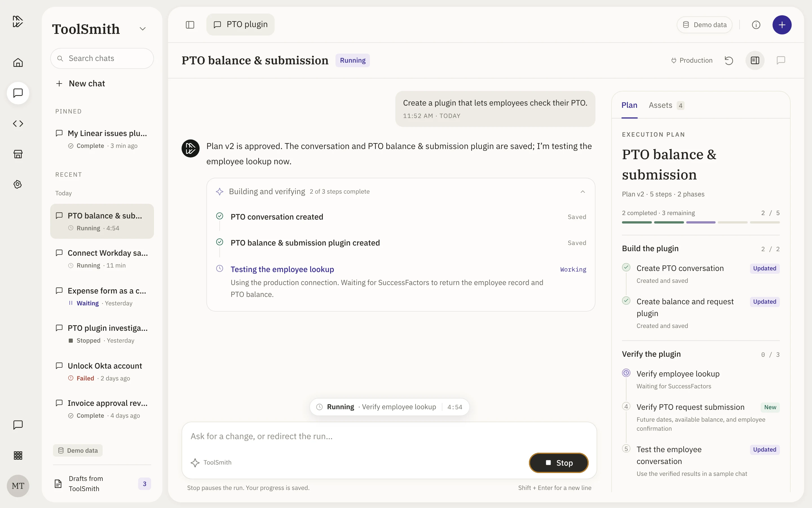Open the Unlock Okta account chat
Screen dimensions: 812x508
pos(102,372)
